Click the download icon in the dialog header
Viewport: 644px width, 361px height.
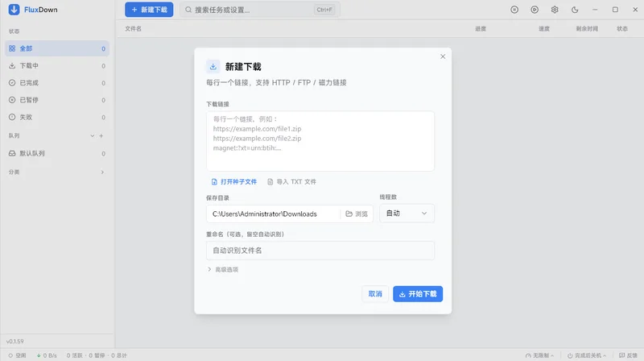coord(213,67)
